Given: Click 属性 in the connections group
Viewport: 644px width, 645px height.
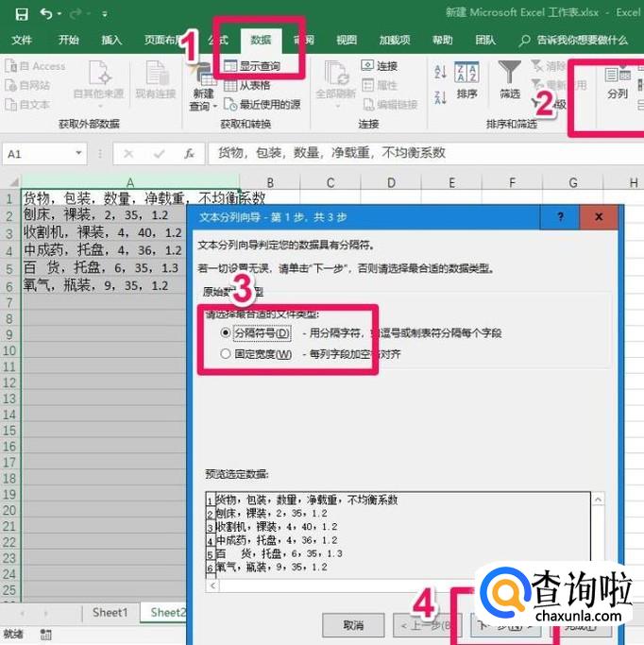Looking at the screenshot, I should (380, 85).
